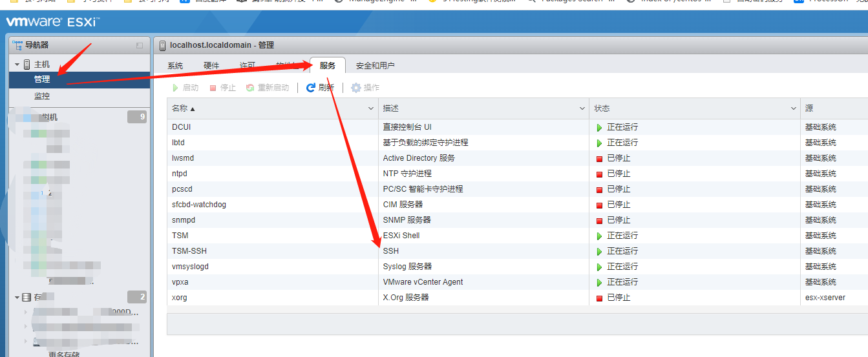Click the ESXi Shell description cell
The width and height of the screenshot is (868, 357).
click(401, 236)
